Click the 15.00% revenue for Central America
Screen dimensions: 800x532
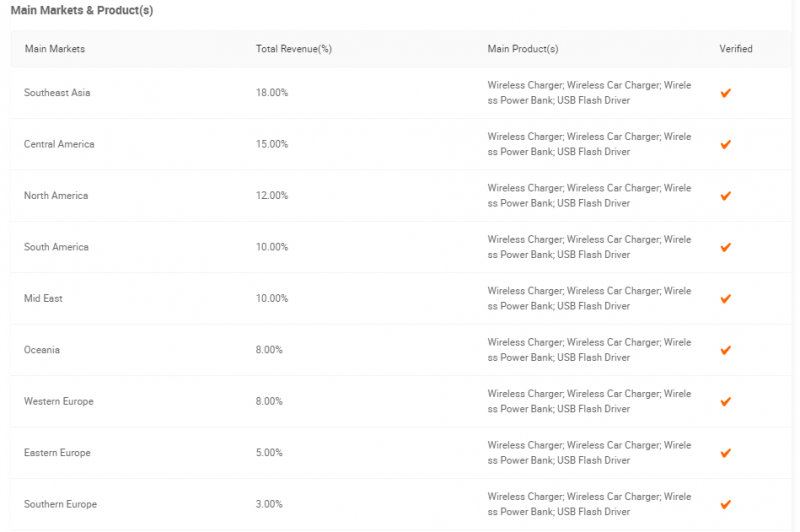pyautogui.click(x=272, y=144)
